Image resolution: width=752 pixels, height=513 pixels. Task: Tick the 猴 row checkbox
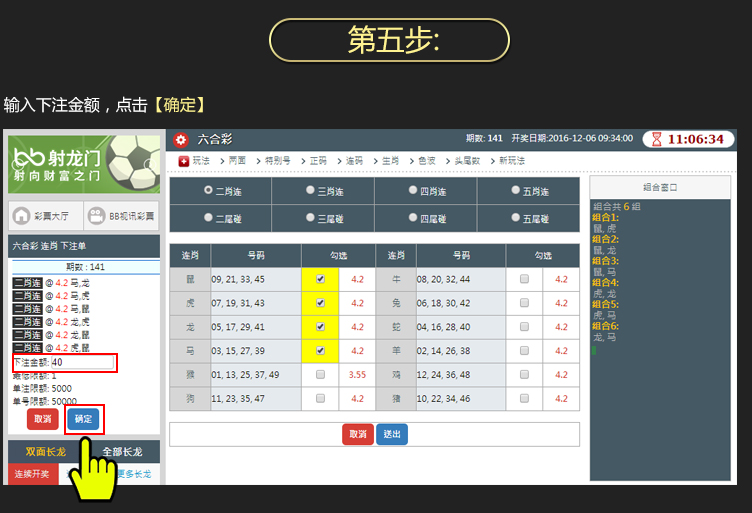click(320, 374)
